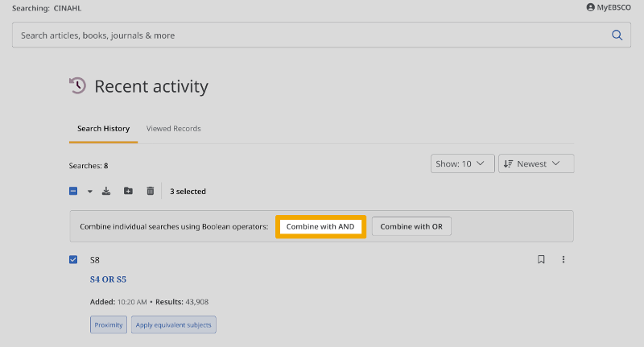Viewport: 644px width, 347px height.
Task: Switch to the Viewed Records tab
Action: [x=173, y=129]
